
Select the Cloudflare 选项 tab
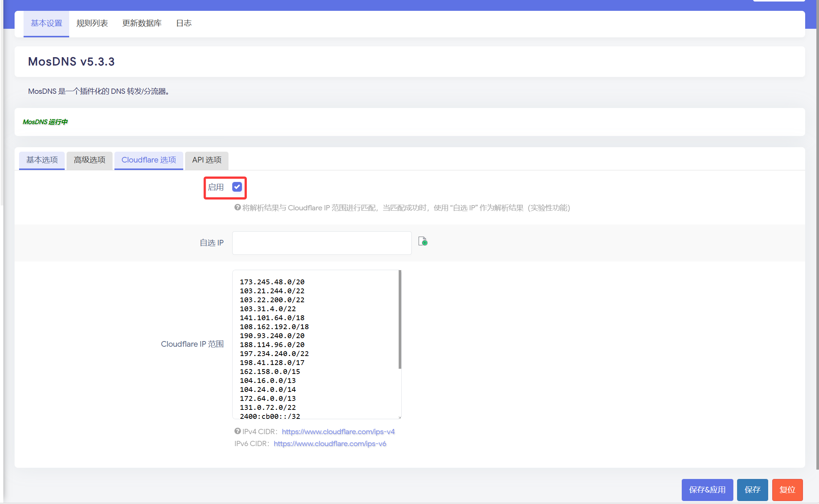(148, 160)
